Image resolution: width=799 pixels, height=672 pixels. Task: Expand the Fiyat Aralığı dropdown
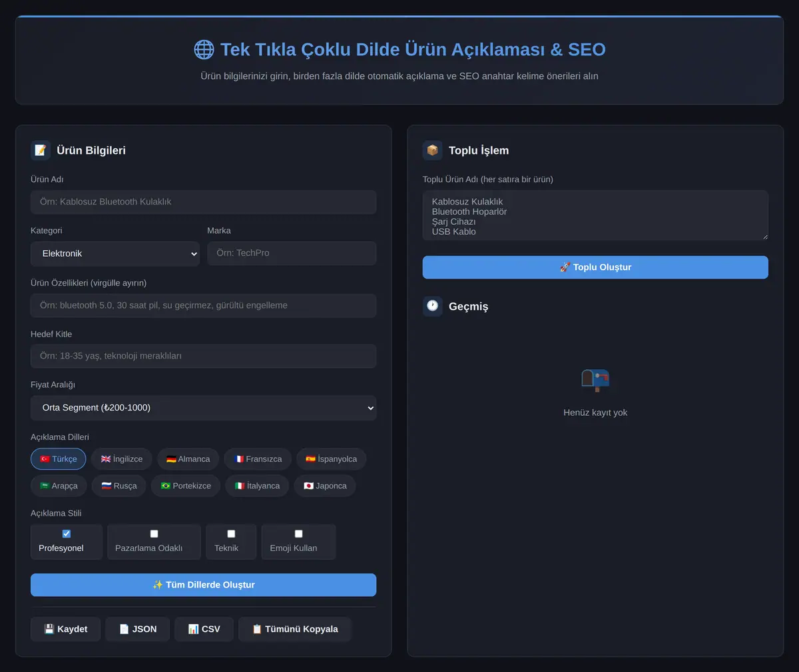point(204,408)
